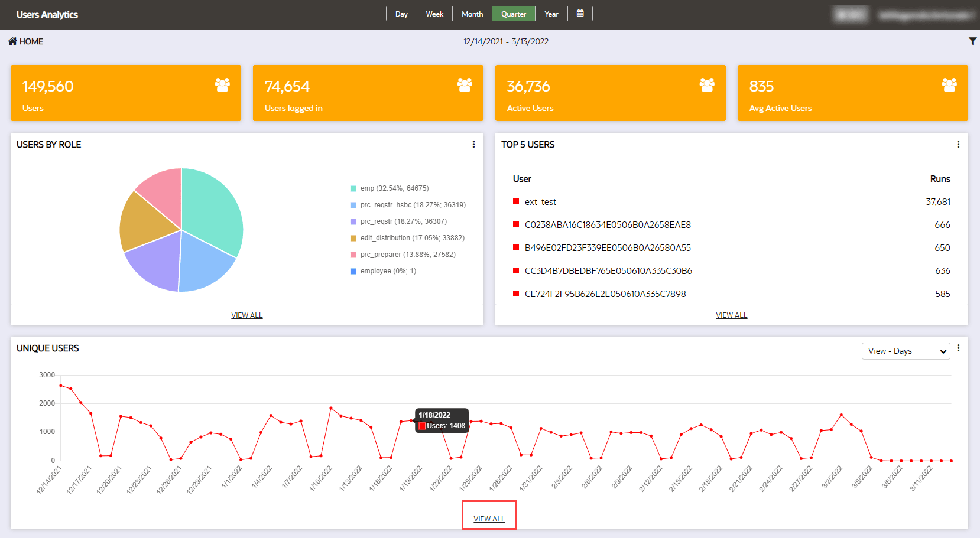The height and width of the screenshot is (538, 980).
Task: Select the Quarter tab in the top bar
Action: coord(513,13)
